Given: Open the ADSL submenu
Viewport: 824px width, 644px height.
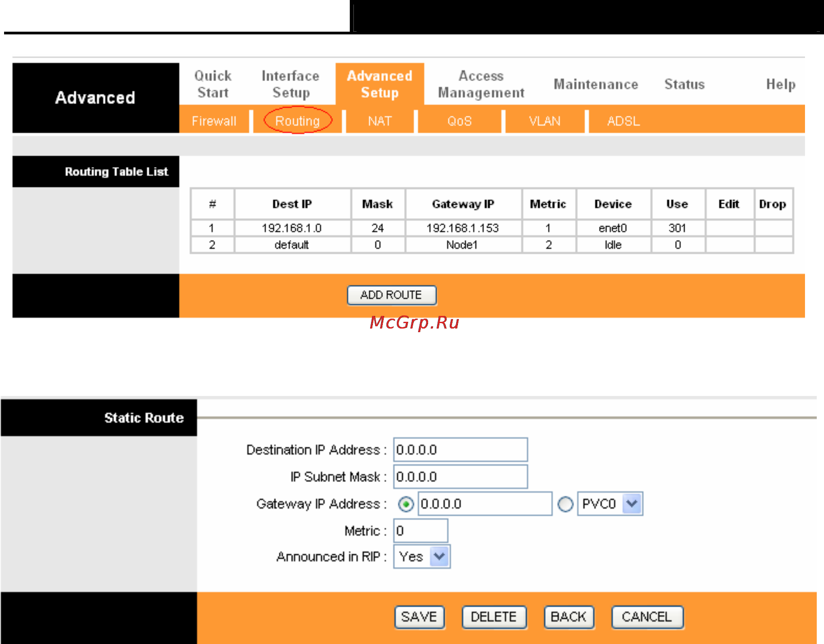Looking at the screenshot, I should (x=624, y=121).
